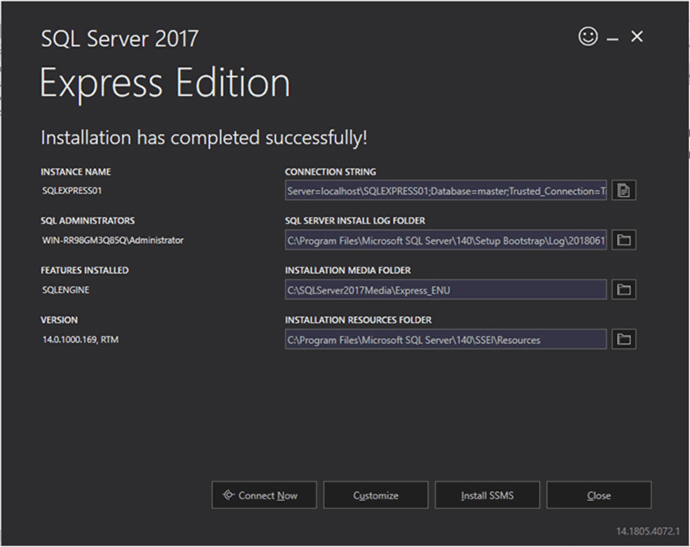Click the SQL administrators account name

[112, 240]
